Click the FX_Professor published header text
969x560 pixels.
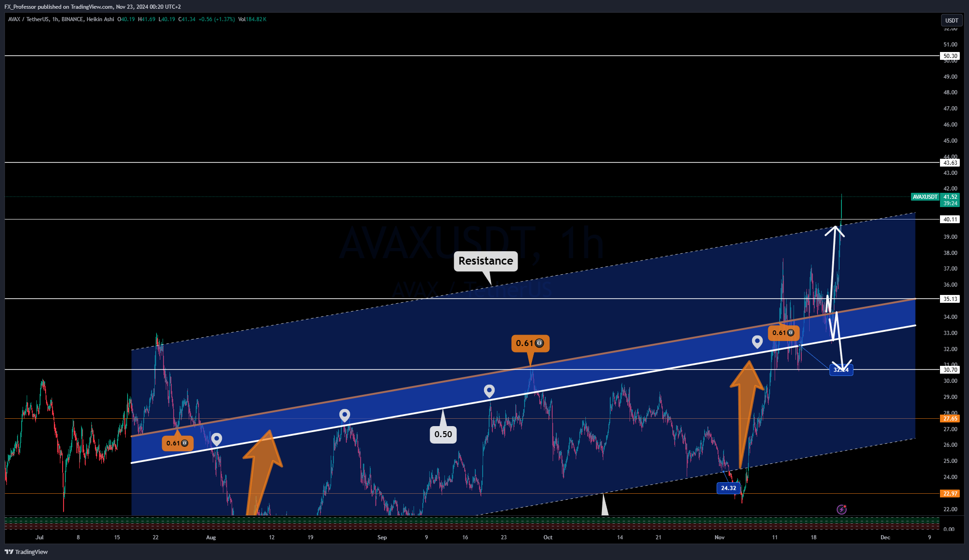[x=93, y=7]
